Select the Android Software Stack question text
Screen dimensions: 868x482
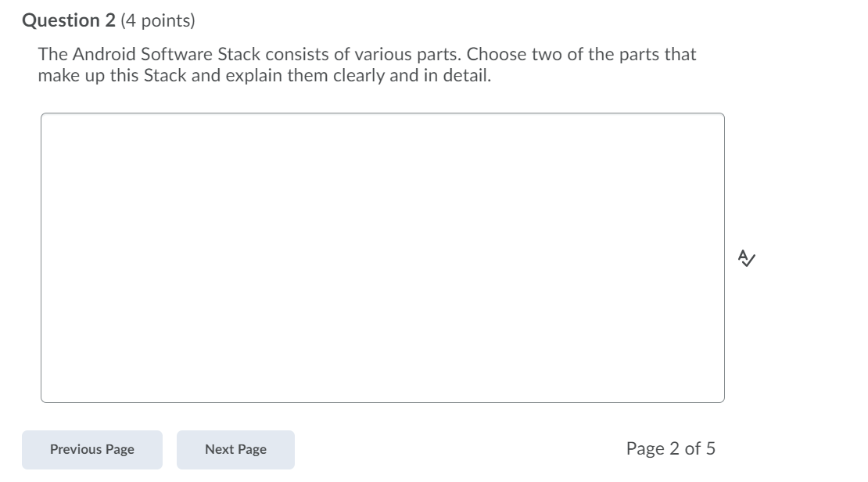click(x=366, y=65)
